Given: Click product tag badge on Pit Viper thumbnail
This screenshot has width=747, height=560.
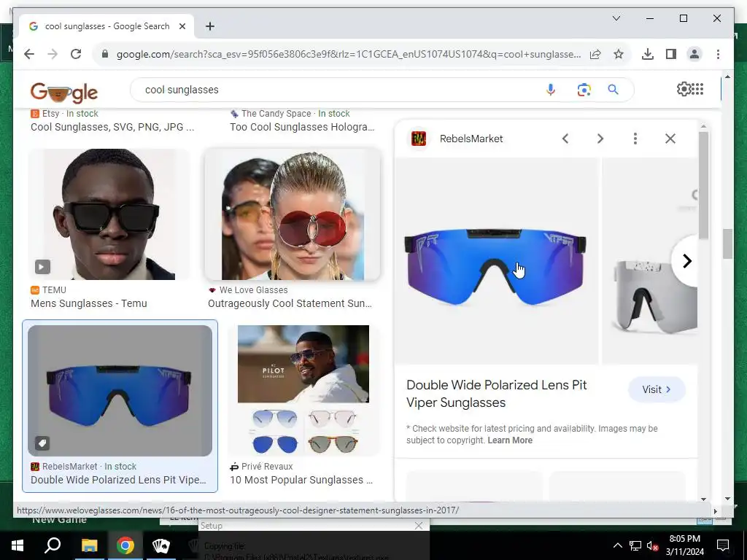Looking at the screenshot, I should [x=42, y=443].
